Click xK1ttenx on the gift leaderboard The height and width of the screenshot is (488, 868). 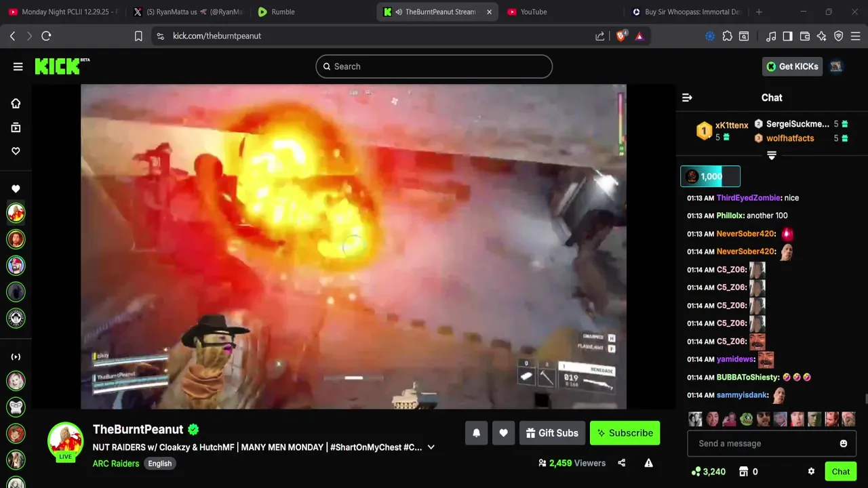coord(732,125)
